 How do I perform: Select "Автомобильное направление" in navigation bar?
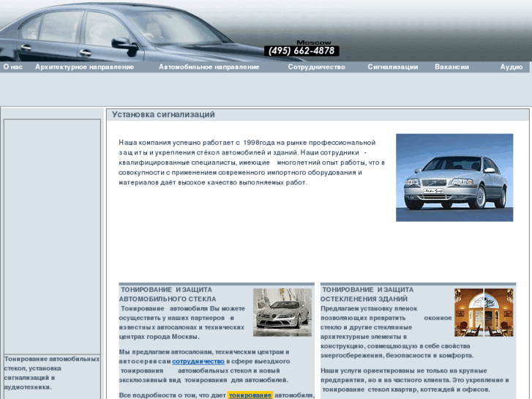pyautogui.click(x=209, y=67)
